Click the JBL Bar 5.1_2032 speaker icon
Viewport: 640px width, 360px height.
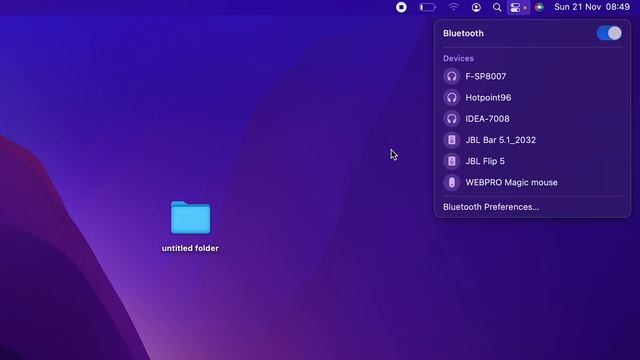[x=451, y=140]
